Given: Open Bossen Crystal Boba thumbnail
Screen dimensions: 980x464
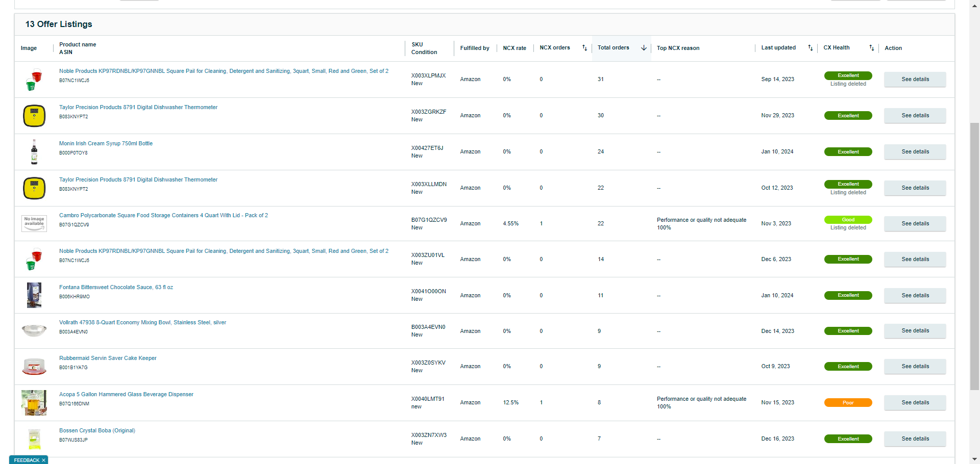Looking at the screenshot, I should tap(34, 439).
